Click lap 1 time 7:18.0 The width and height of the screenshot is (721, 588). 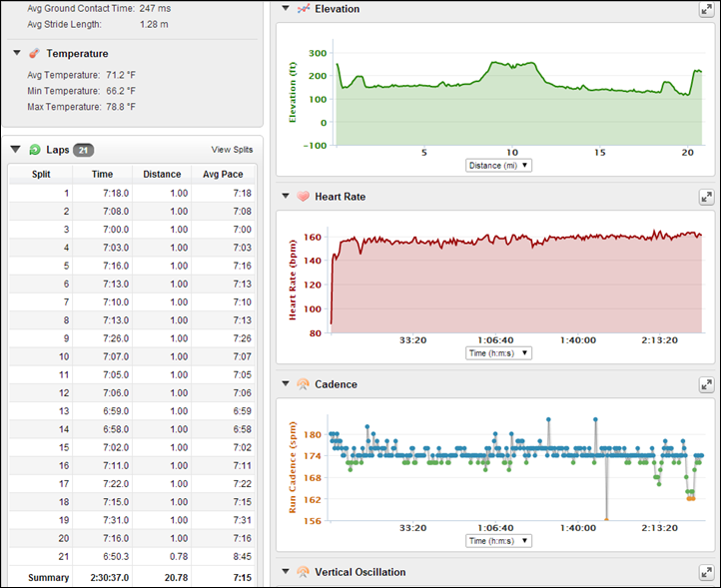116,193
